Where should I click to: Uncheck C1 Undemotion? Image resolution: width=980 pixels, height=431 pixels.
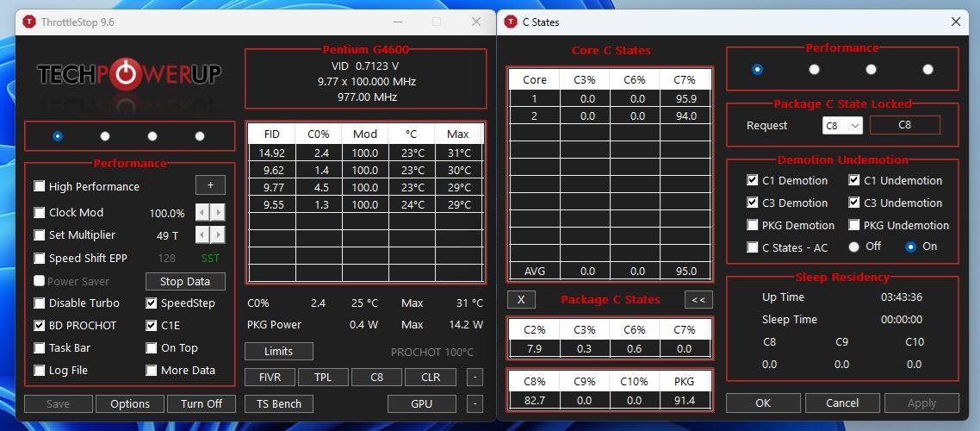pos(853,180)
